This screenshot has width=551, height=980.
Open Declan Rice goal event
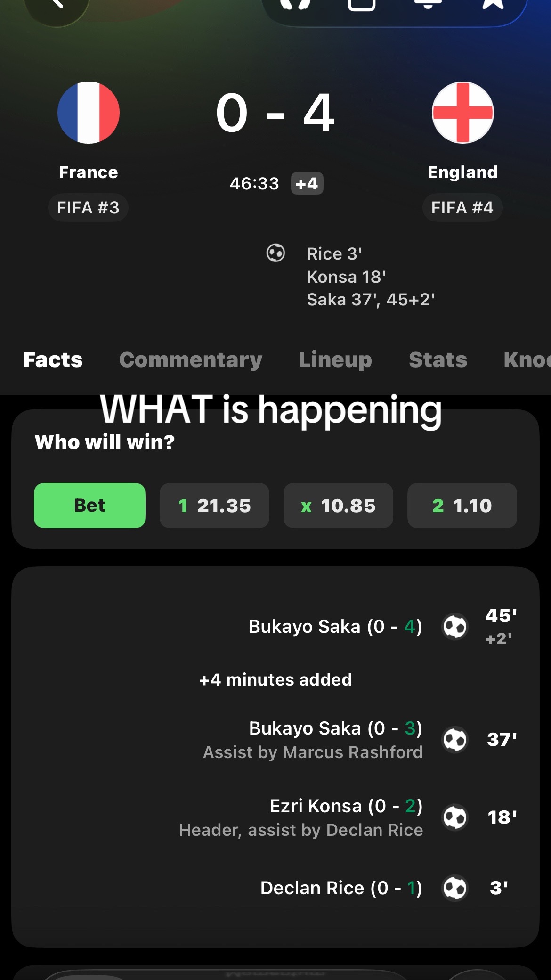click(x=341, y=888)
